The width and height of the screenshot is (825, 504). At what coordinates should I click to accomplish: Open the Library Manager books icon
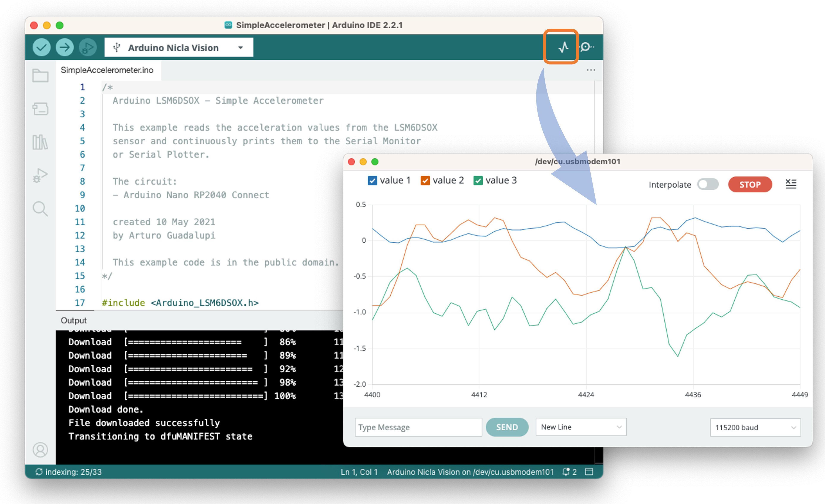(x=40, y=142)
